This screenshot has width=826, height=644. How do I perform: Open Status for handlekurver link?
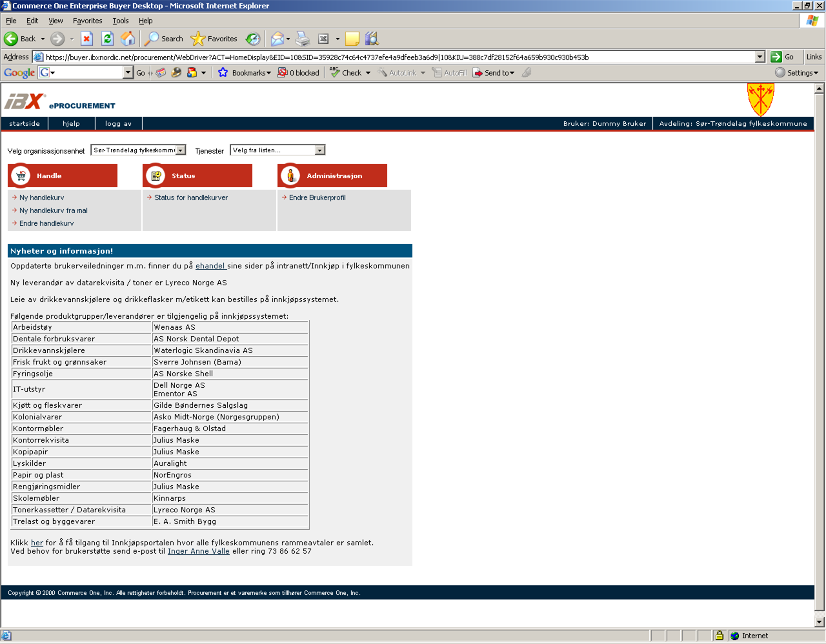(x=191, y=197)
